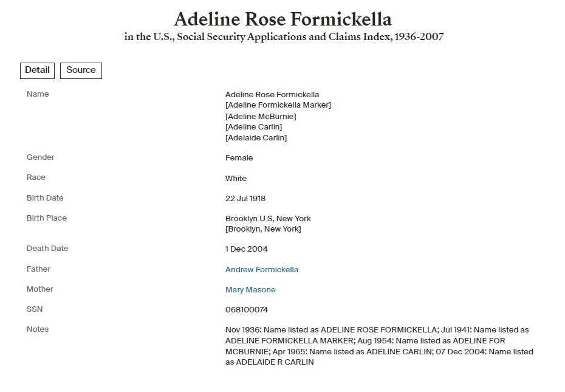Click the alternate name Adeline McBurnie

261,116
